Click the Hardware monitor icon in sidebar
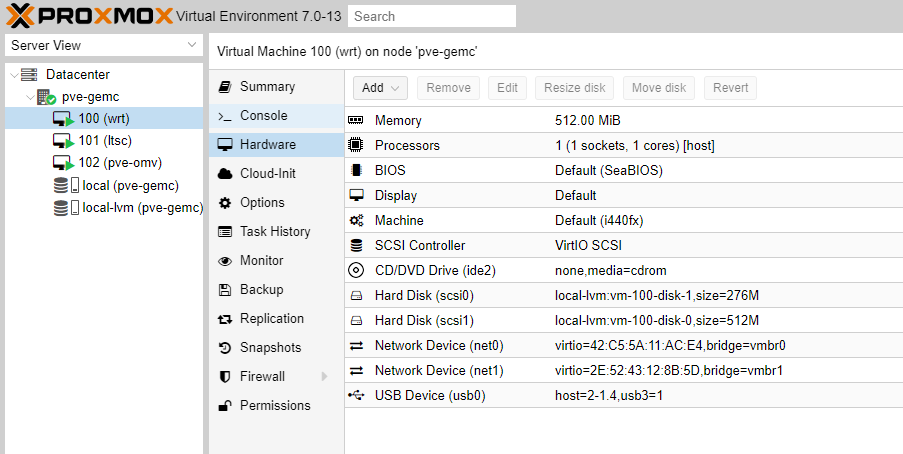The height and width of the screenshot is (454, 903). (225, 145)
